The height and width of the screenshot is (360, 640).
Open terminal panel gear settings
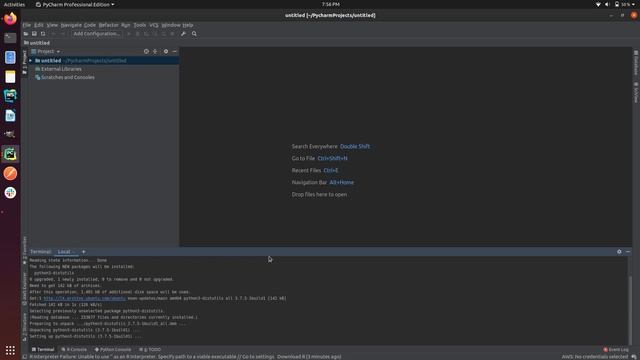tap(619, 252)
